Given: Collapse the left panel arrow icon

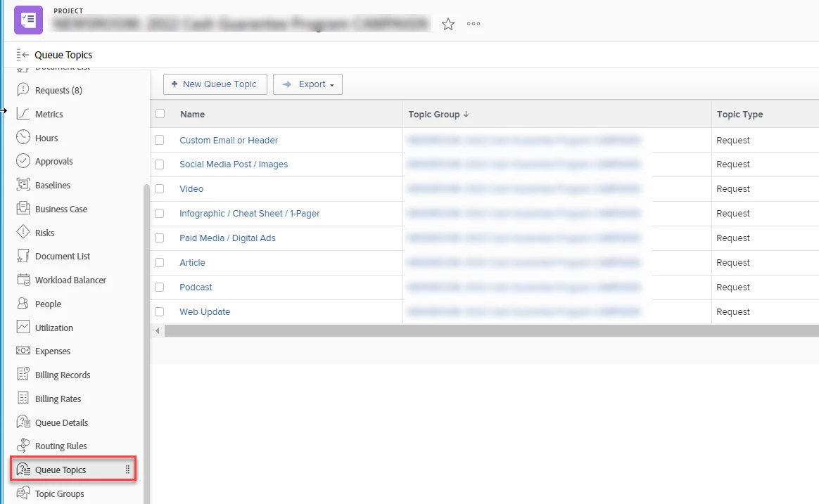Looking at the screenshot, I should point(23,55).
